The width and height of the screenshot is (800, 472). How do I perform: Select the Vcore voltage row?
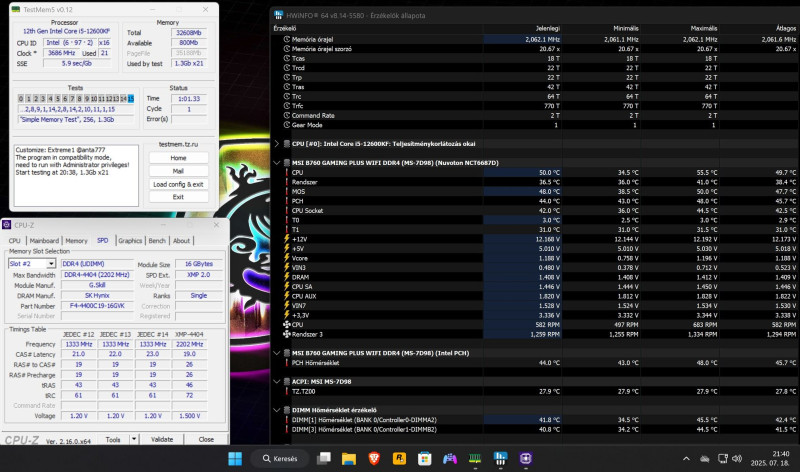click(535, 258)
